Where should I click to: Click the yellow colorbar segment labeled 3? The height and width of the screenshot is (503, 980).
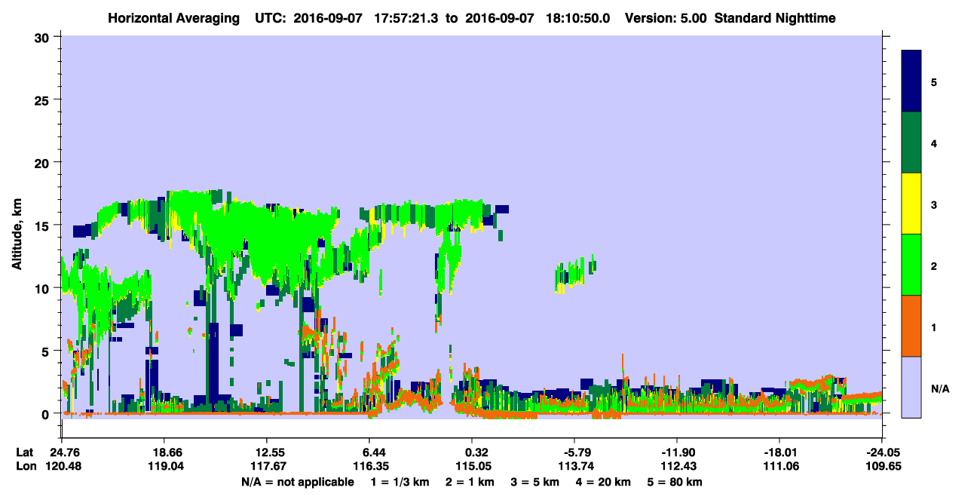[x=911, y=203]
